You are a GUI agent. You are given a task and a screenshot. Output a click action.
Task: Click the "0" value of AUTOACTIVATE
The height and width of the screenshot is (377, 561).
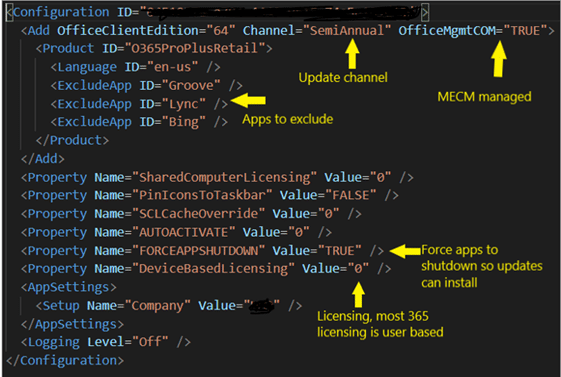[299, 232]
